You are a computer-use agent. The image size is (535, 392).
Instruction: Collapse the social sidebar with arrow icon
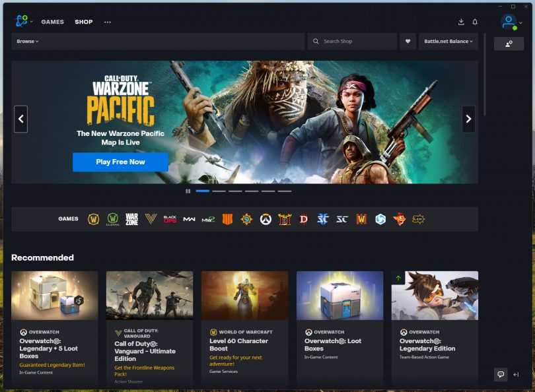tap(516, 374)
